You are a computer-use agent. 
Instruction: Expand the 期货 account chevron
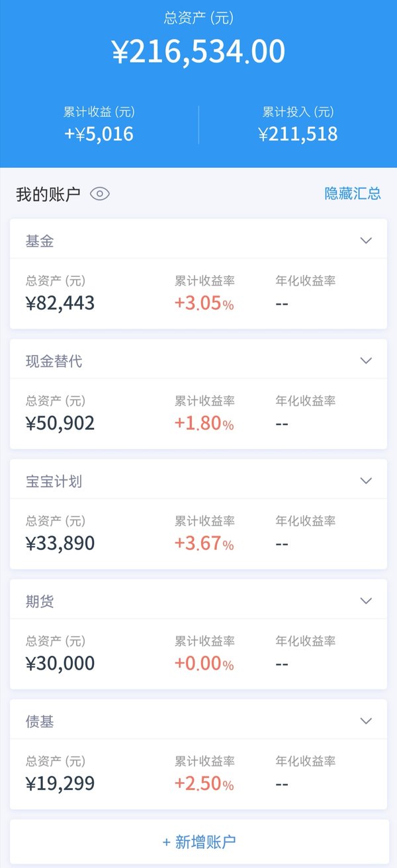367,601
